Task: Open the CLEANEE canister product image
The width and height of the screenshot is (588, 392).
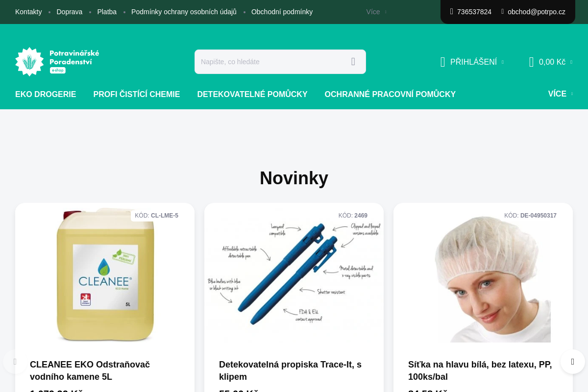Action: [105, 275]
